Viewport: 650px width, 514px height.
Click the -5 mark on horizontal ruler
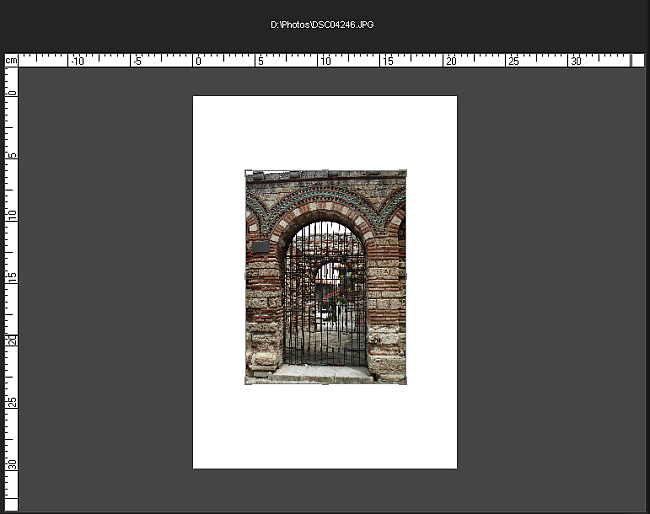(x=138, y=61)
